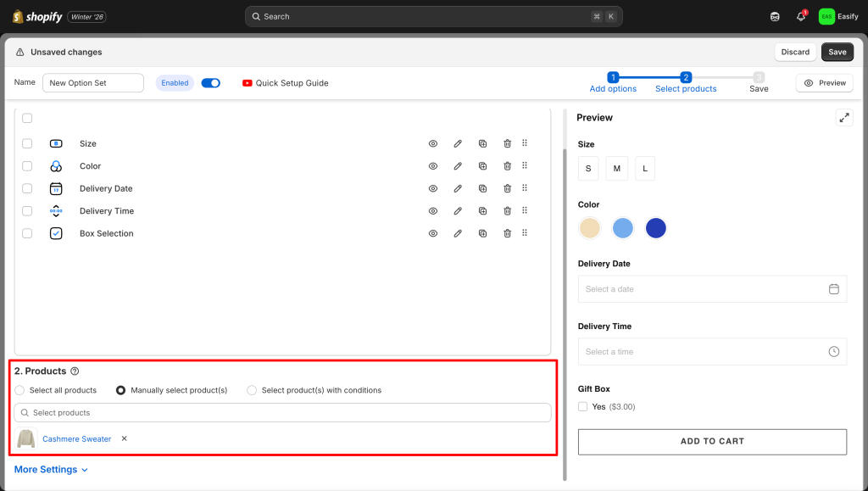Duplicate the Color option
Viewport: 868px width, 491px height.
click(482, 166)
